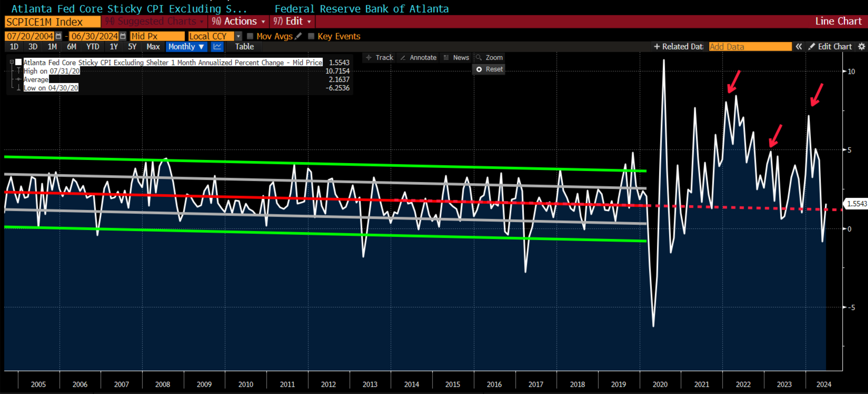Click the end date field 06/30/2024
Screen dimensions: 868x394
point(94,36)
